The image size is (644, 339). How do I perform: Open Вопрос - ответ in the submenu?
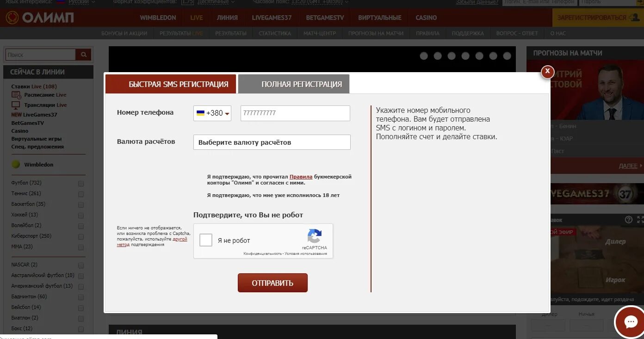517,33
